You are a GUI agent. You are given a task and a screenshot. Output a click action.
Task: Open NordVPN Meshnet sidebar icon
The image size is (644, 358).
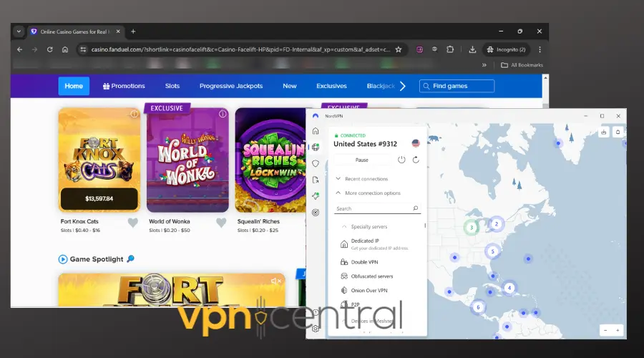[316, 196]
